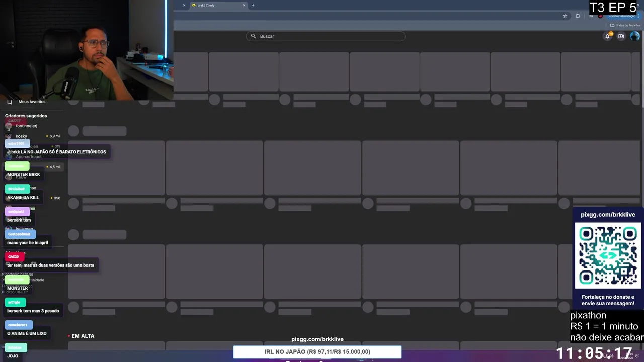This screenshot has height=362, width=644.
Task: Click the Cinefy video camera icon
Action: coord(621,36)
